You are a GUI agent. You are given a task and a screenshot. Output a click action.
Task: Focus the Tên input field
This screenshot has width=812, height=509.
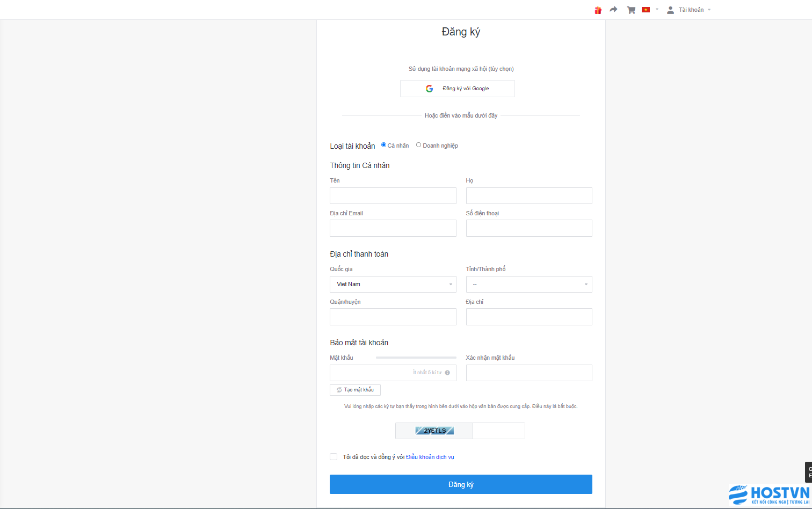393,195
